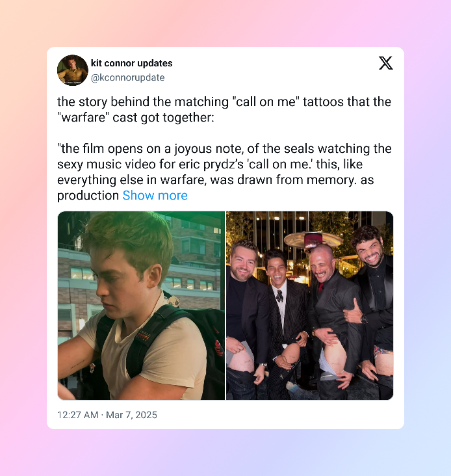
Task: Open the right group photo of four men
Action: click(310, 306)
